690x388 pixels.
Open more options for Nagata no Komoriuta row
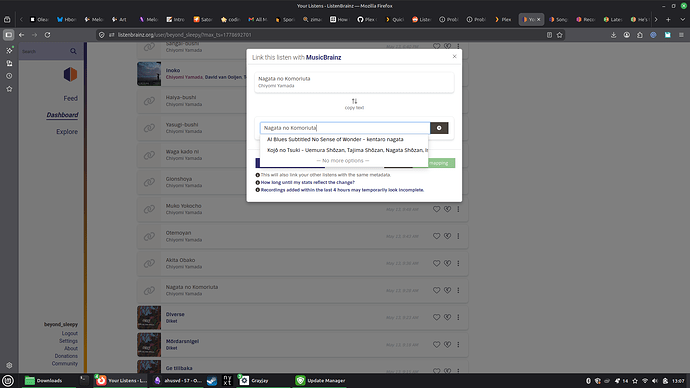pyautogui.click(x=458, y=290)
